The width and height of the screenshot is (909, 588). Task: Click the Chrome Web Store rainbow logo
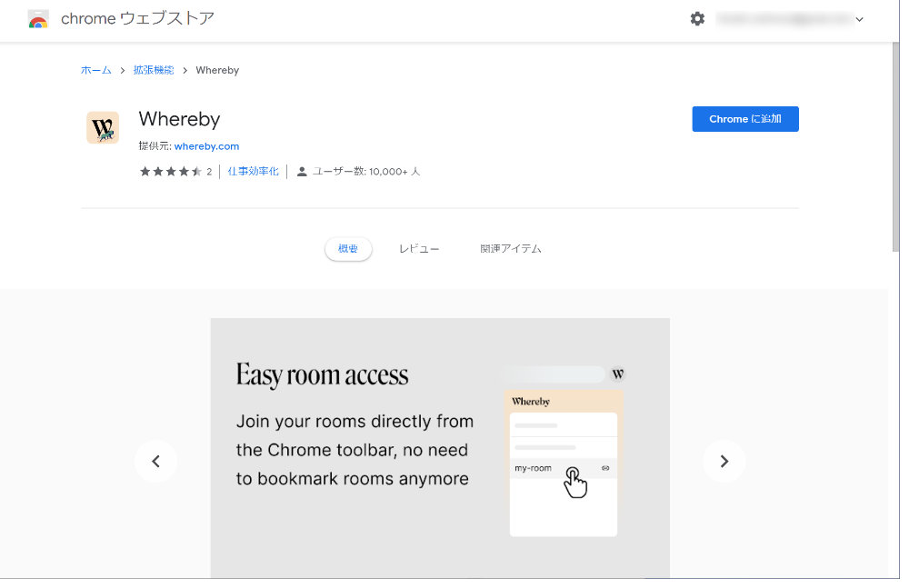[x=38, y=19]
